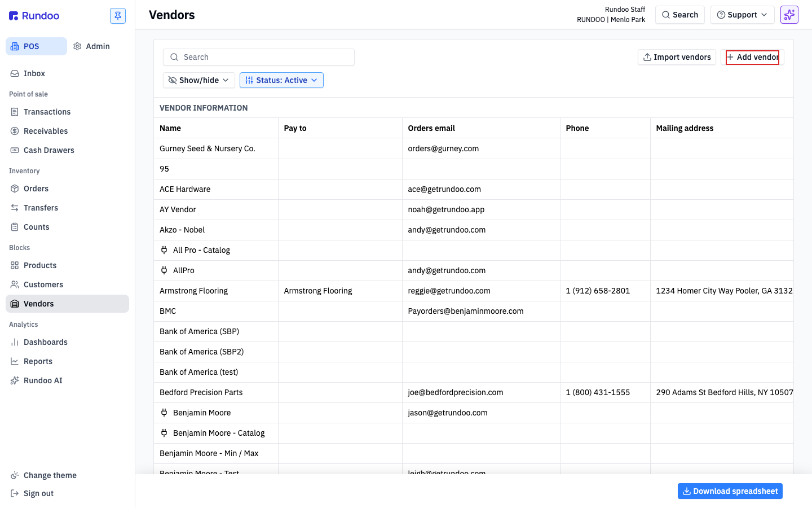Click the Download spreadsheet button
The height and width of the screenshot is (508, 812).
[x=730, y=491]
